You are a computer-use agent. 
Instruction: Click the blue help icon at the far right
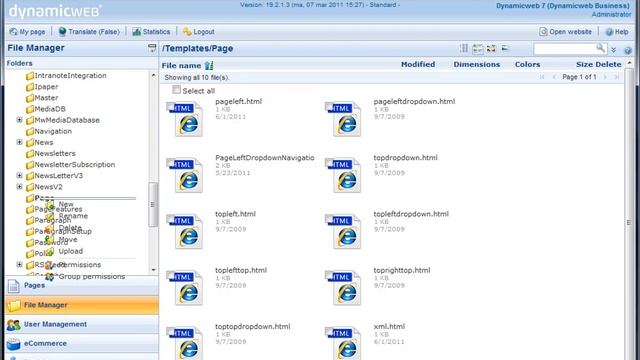tap(628, 51)
